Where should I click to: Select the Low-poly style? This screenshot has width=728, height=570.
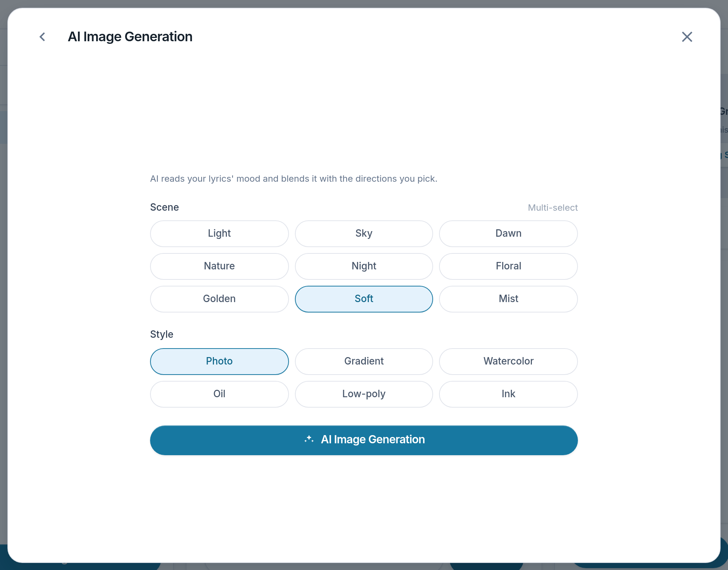click(364, 394)
